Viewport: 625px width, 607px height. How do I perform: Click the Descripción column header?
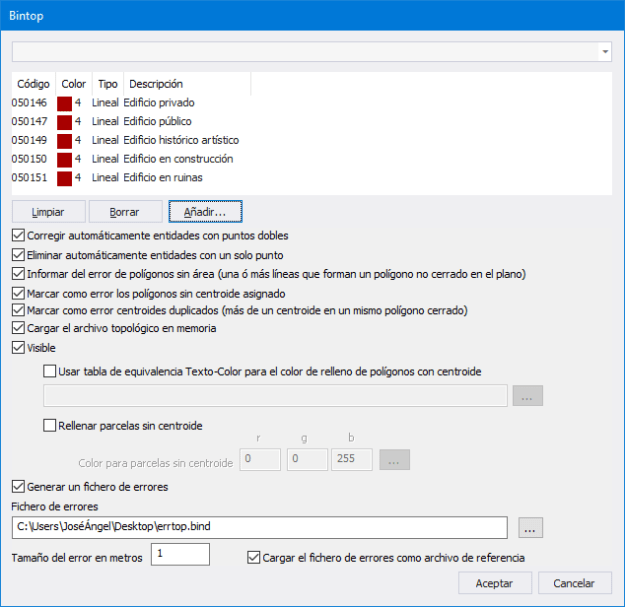tap(156, 84)
